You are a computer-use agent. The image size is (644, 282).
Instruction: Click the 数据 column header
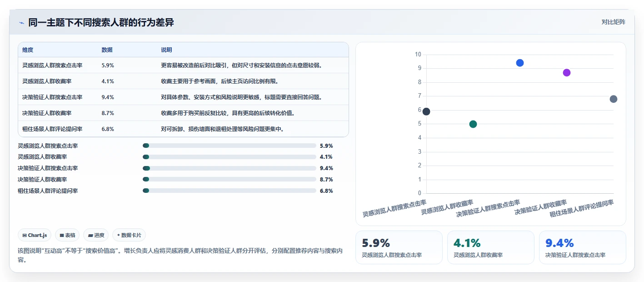(x=107, y=50)
